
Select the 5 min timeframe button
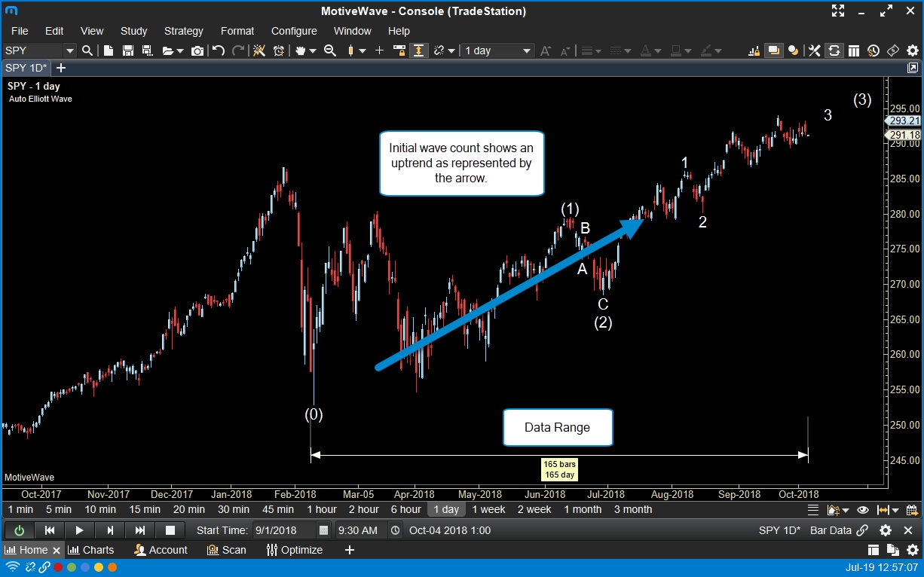pos(59,509)
